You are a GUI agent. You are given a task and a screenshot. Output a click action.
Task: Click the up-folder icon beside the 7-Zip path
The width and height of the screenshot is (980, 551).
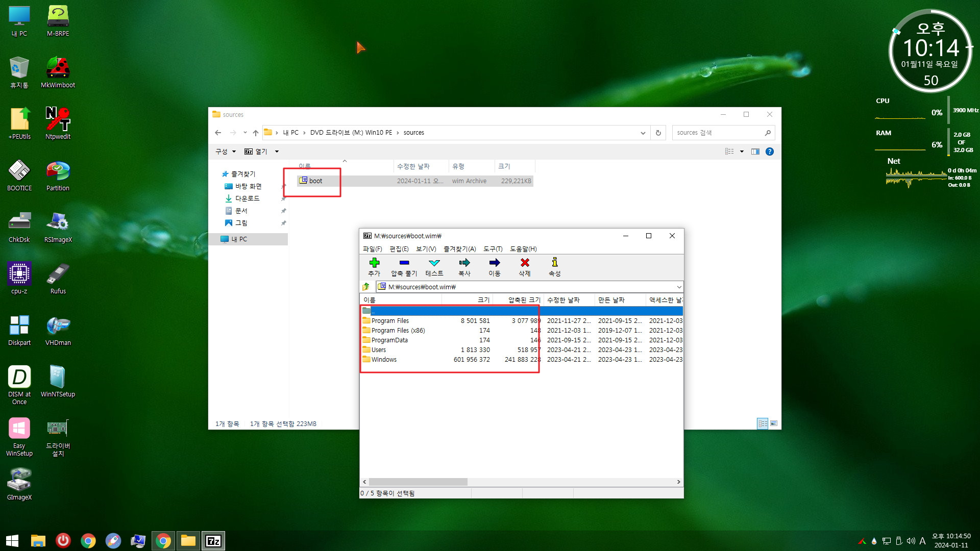pyautogui.click(x=366, y=287)
